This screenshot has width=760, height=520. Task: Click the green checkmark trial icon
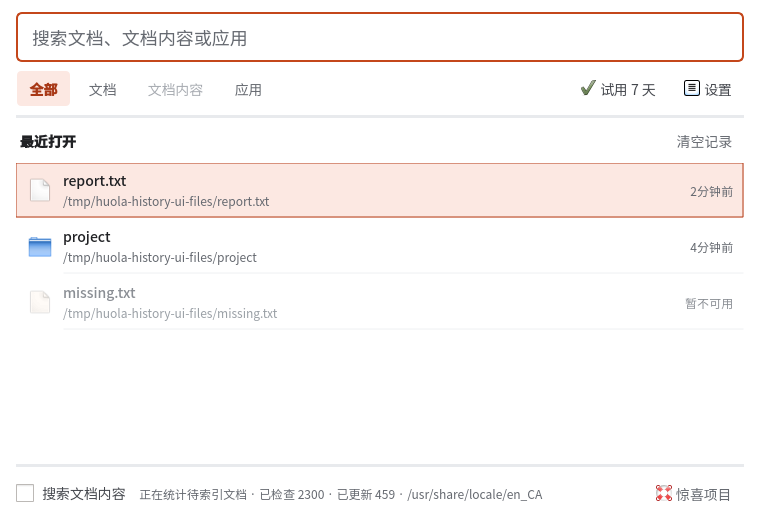point(588,88)
